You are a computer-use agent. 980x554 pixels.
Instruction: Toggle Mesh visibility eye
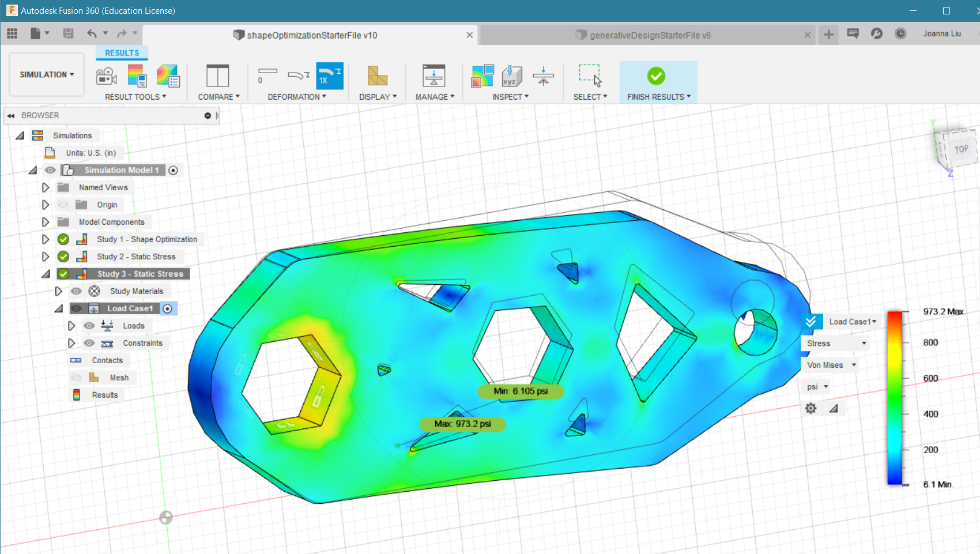76,378
